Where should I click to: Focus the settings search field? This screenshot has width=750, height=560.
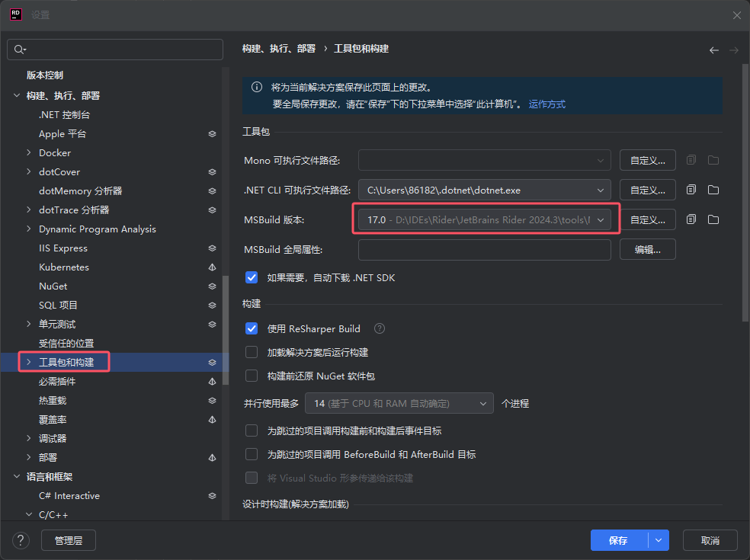point(115,50)
